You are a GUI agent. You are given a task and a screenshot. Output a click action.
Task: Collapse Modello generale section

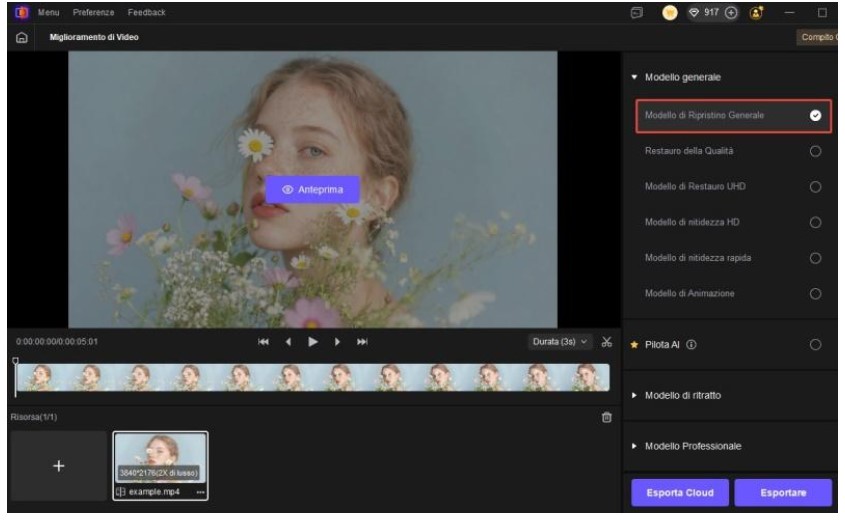634,77
